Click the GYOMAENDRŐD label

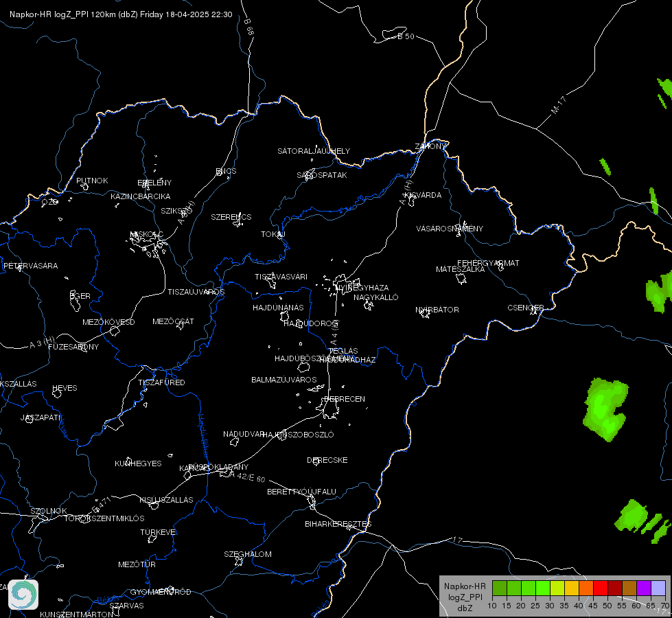point(161,592)
